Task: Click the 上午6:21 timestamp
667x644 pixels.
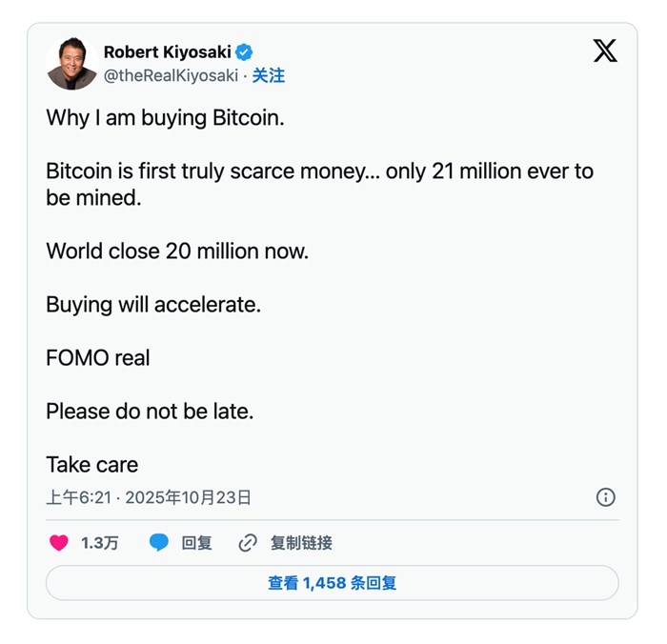Action: pyautogui.click(x=79, y=497)
